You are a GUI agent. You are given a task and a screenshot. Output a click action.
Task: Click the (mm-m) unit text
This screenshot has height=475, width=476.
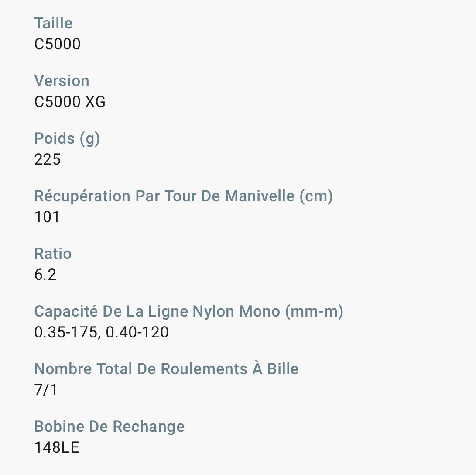[314, 311]
